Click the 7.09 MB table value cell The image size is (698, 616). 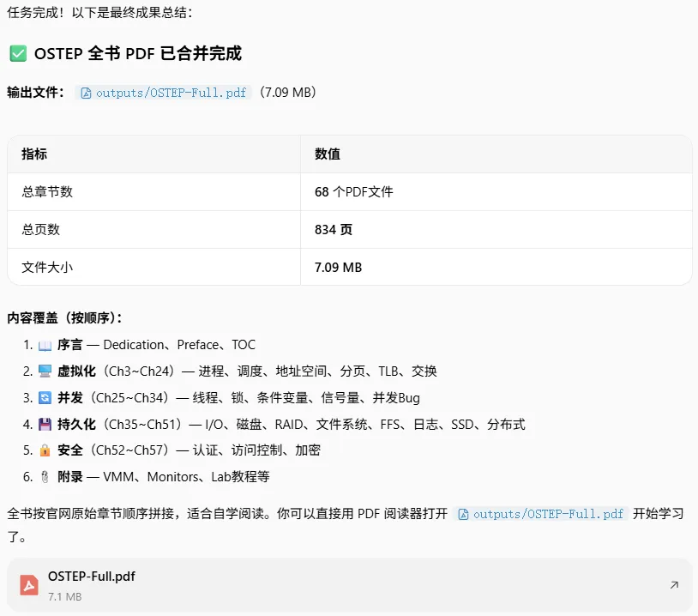[x=496, y=267]
